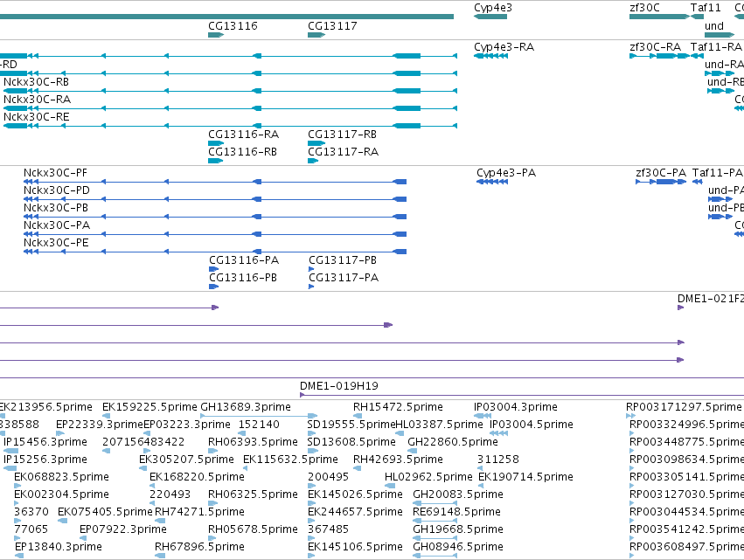Open the Nckx30C-RA transcript label
The height and width of the screenshot is (560, 744).
pos(37,100)
